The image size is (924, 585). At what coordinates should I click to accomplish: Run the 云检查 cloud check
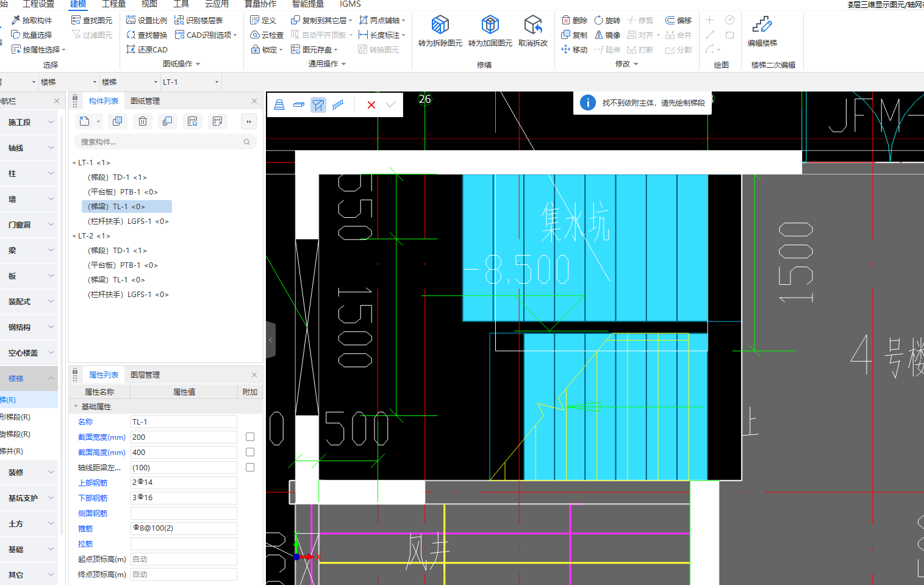267,35
